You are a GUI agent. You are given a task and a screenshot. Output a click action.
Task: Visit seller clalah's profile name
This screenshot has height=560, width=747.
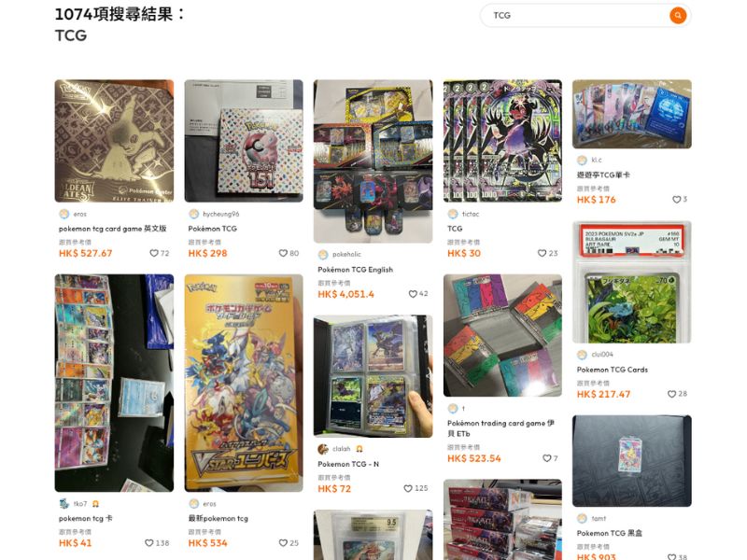coord(341,449)
